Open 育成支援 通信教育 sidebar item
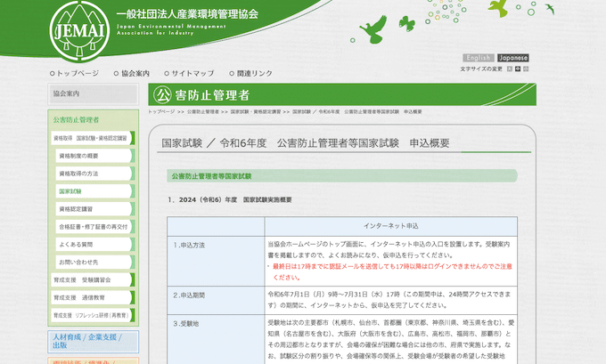Viewport: 606px width, 364px height. coord(93,297)
